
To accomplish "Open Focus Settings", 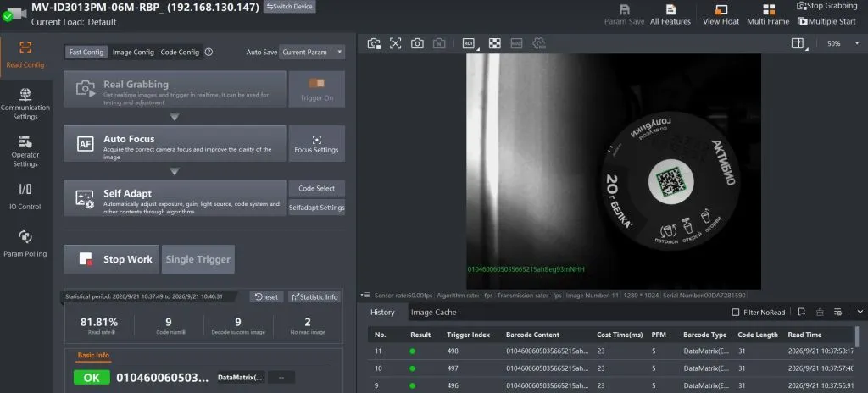I will (317, 144).
